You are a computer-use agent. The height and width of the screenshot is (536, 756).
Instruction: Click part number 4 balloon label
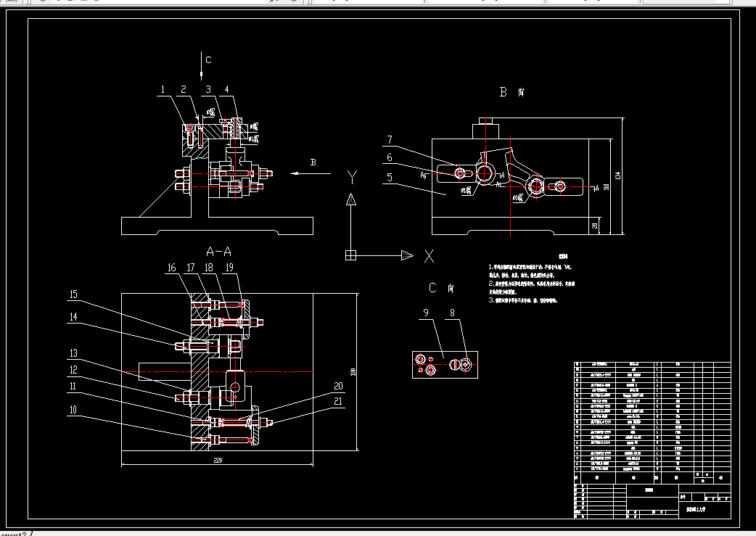pos(226,90)
